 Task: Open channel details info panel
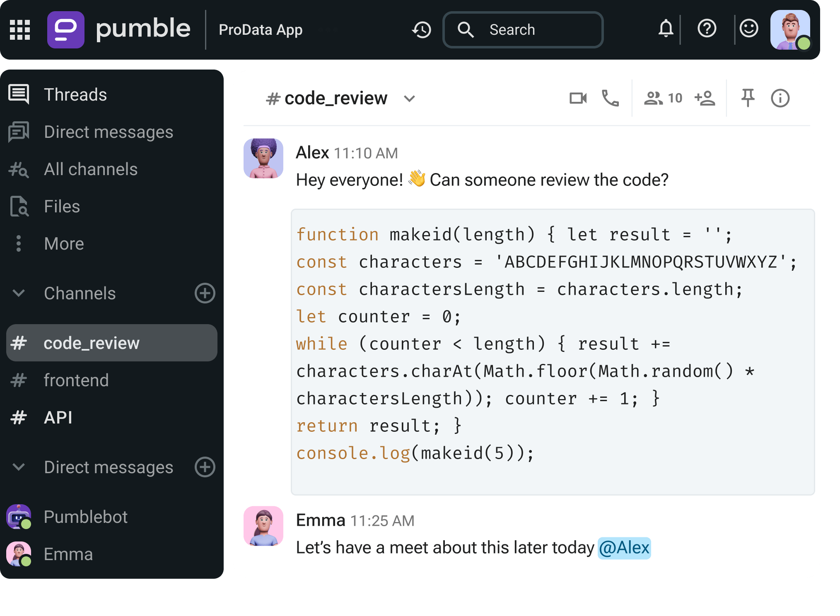pyautogui.click(x=780, y=98)
